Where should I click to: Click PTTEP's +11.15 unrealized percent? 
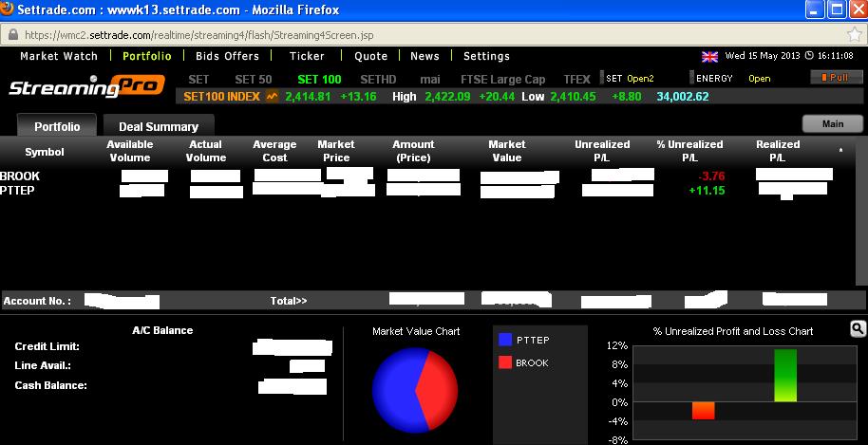tap(707, 190)
